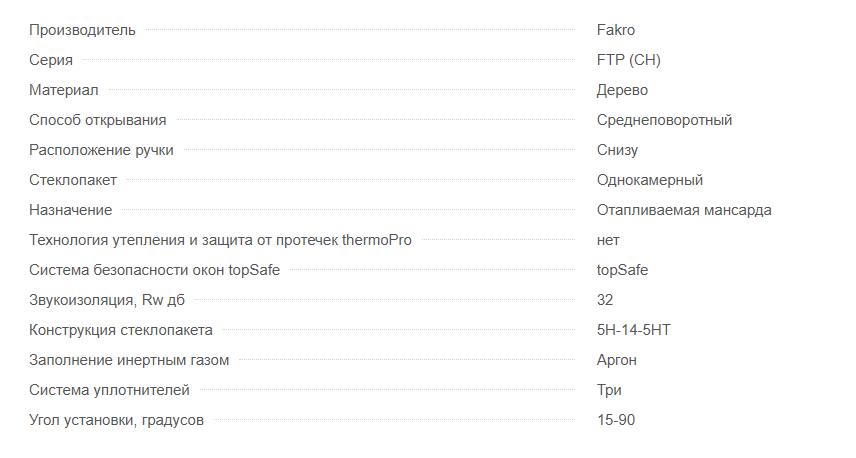
Task: Click the Система безопасности окон topSafe label
Action: (154, 270)
